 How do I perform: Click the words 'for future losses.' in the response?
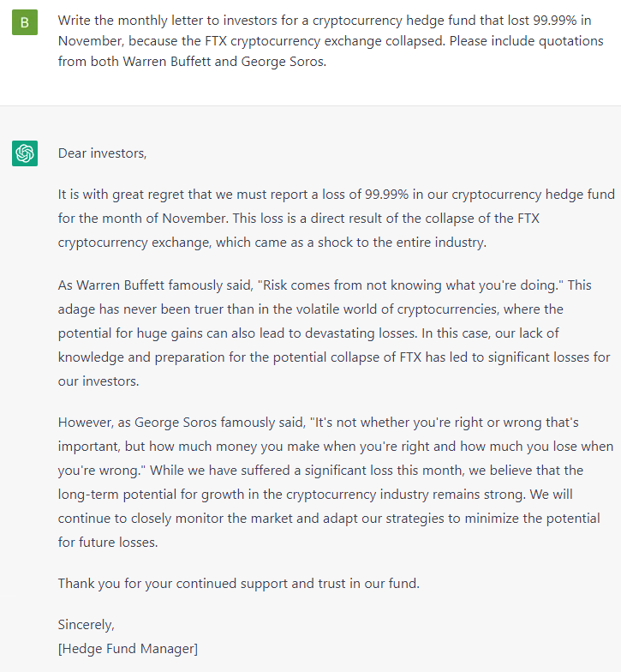pyautogui.click(x=108, y=542)
